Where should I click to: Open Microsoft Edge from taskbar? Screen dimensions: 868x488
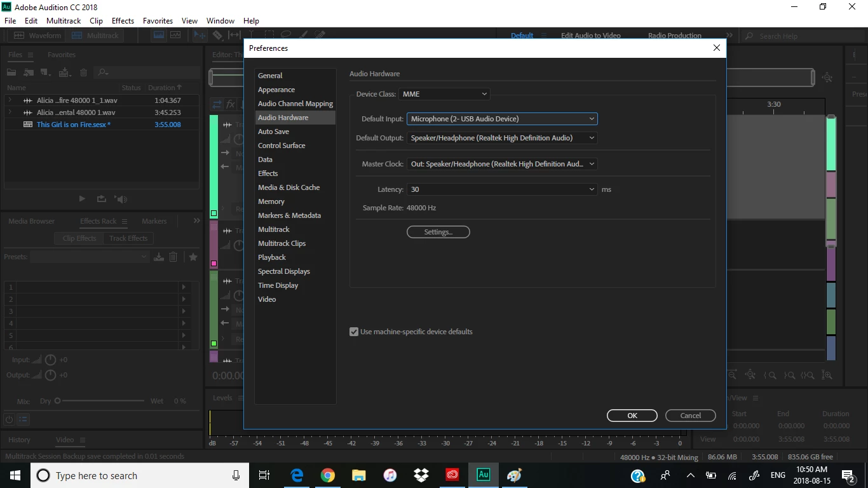[x=297, y=475]
